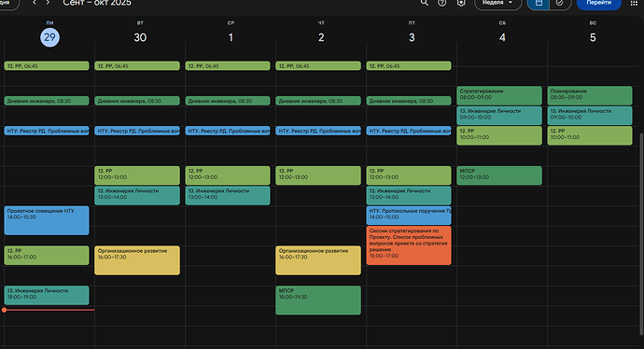The height and width of the screenshot is (349, 644).
Task: Expand the Неделя view dropdown
Action: (497, 3)
